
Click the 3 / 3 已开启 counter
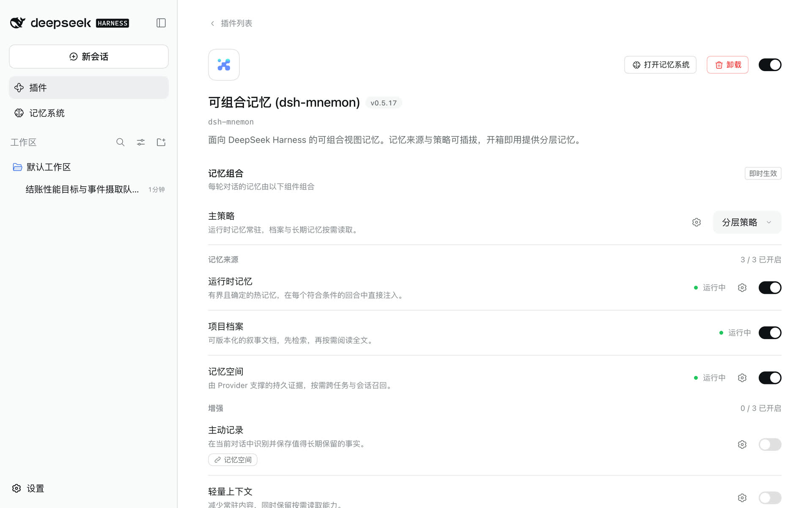tap(760, 260)
